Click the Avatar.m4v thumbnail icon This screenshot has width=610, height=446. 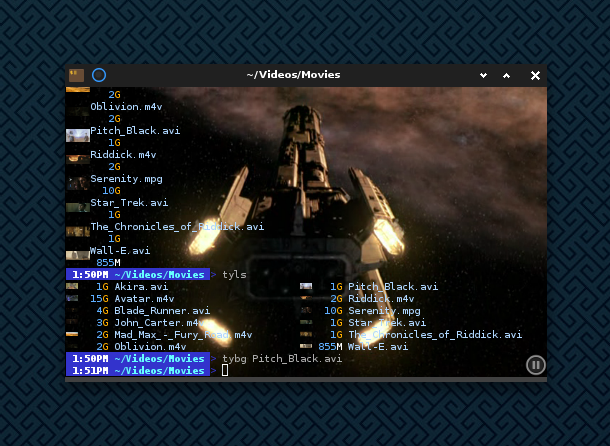click(72, 298)
